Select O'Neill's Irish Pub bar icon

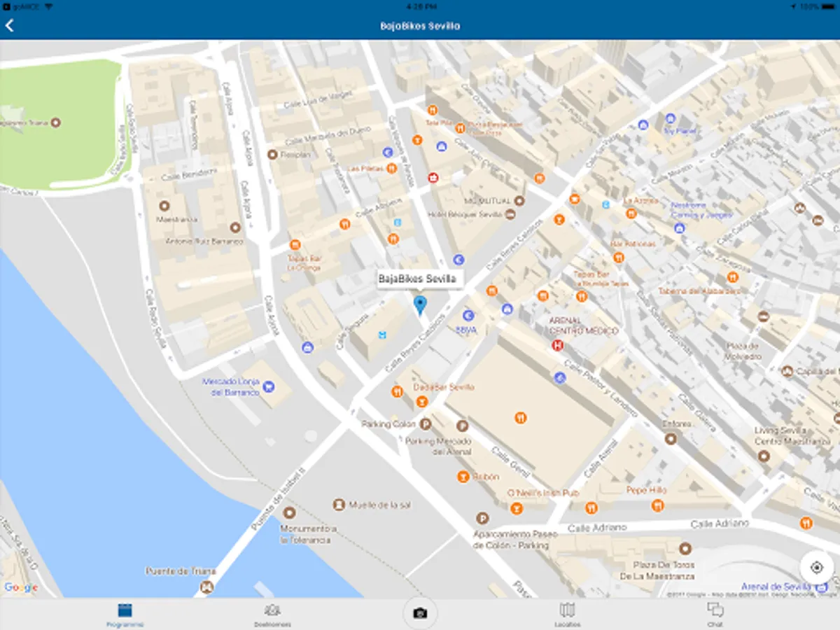pos(517,508)
